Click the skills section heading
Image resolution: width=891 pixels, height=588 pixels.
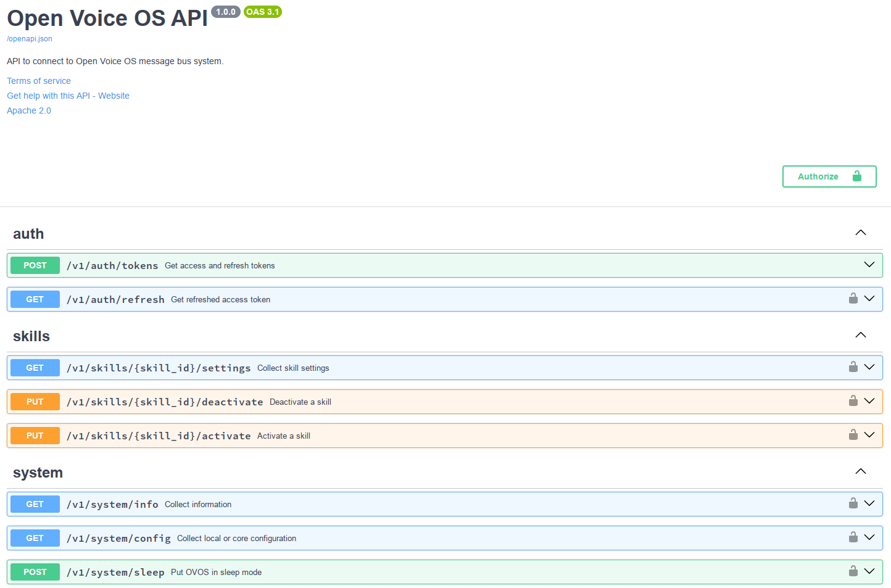tap(31, 336)
